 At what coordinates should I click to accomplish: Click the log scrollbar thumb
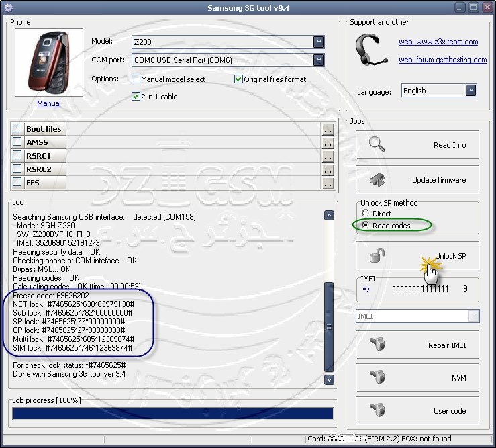tap(329, 326)
